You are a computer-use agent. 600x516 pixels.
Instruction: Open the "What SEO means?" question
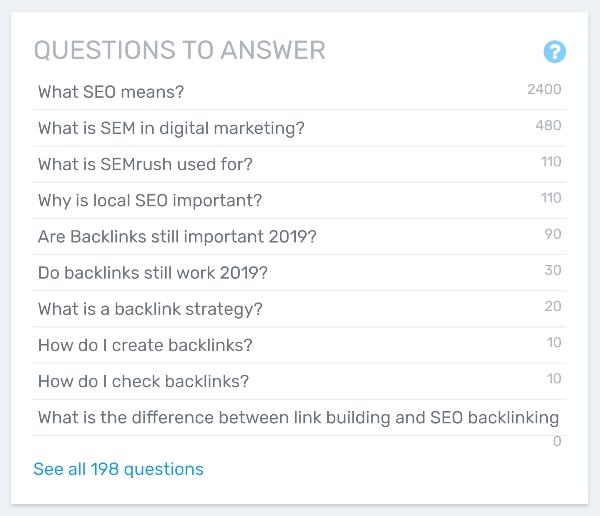tap(111, 92)
